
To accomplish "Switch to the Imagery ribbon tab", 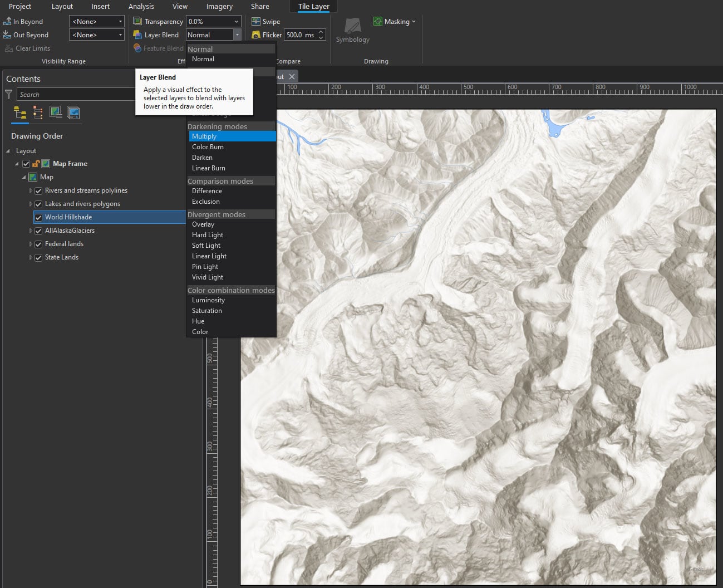I will point(219,6).
